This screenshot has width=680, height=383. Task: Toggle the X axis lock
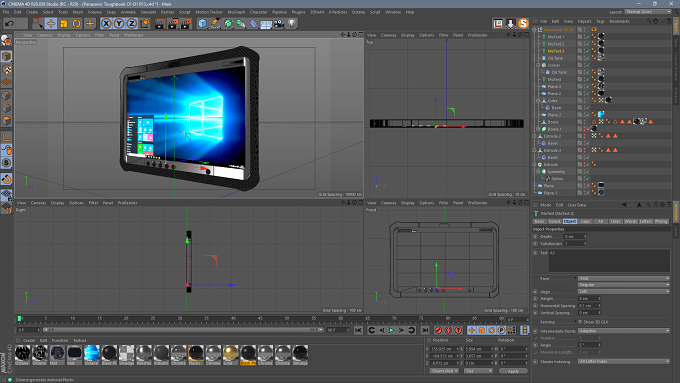point(106,23)
